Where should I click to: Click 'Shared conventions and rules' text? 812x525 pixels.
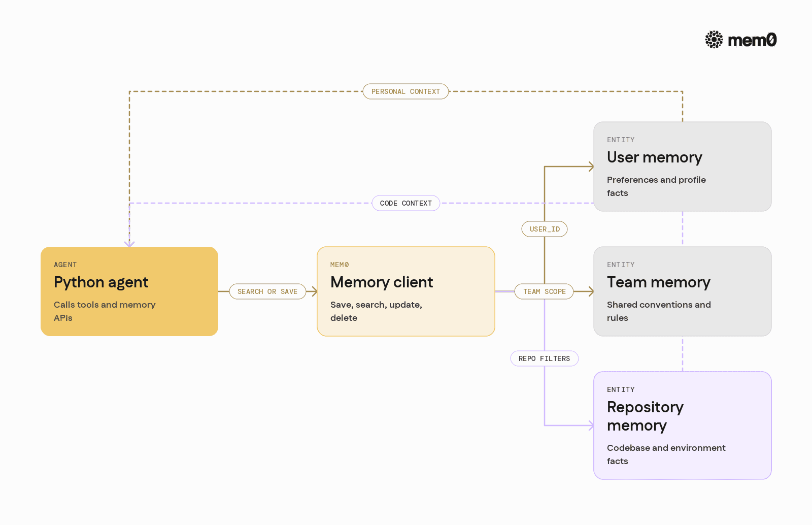point(659,311)
